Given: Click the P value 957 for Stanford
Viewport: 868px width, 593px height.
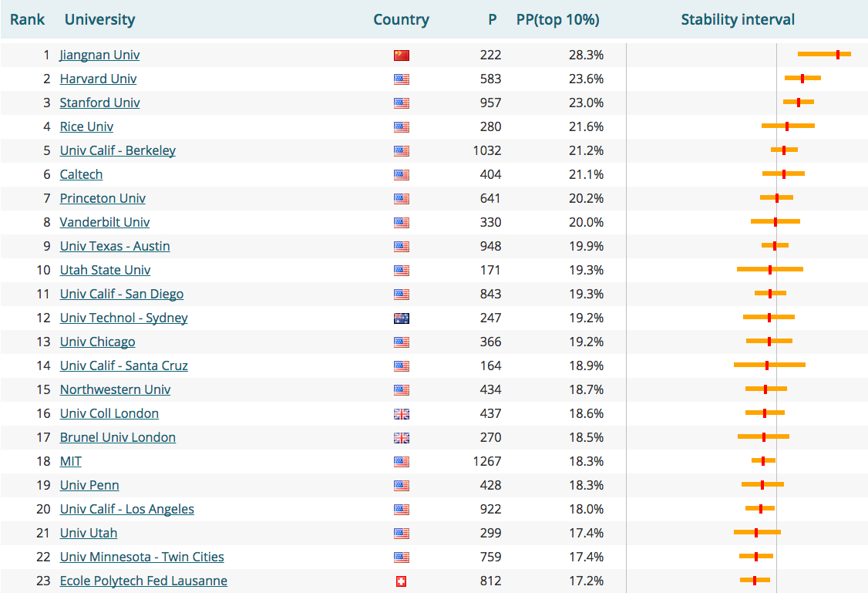Looking at the screenshot, I should (490, 103).
